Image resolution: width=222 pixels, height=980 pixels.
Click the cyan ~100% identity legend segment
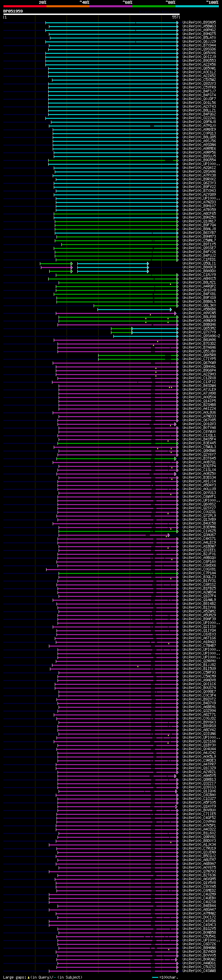click(x=197, y=6)
